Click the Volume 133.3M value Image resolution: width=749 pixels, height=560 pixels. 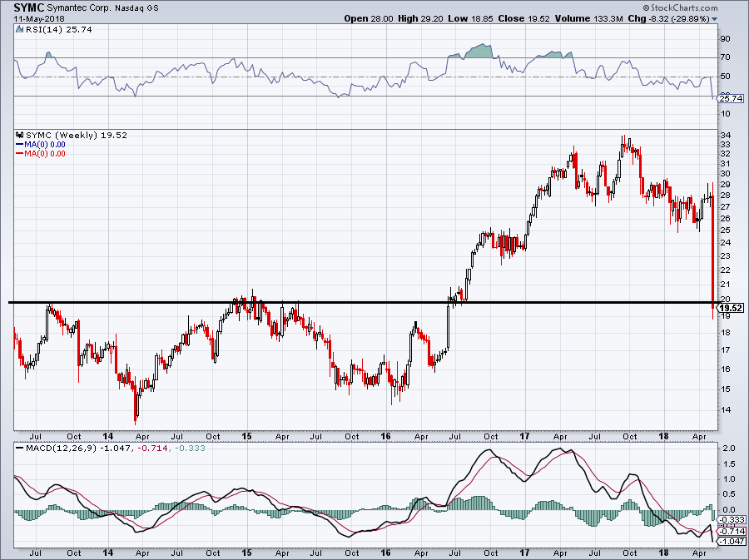coord(589,18)
